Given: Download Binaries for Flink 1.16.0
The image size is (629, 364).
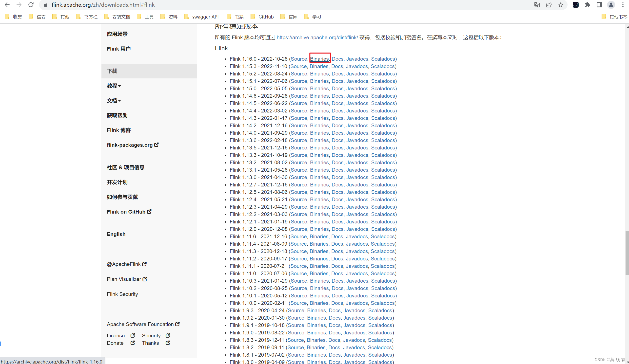Looking at the screenshot, I should (320, 59).
